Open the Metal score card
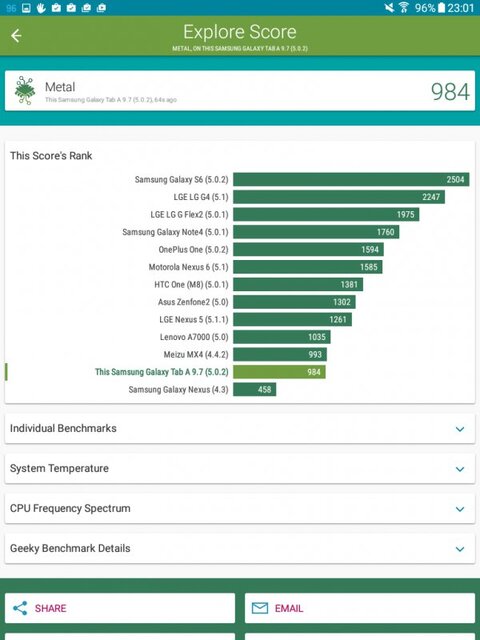Image resolution: width=480 pixels, height=640 pixels. coord(240,91)
